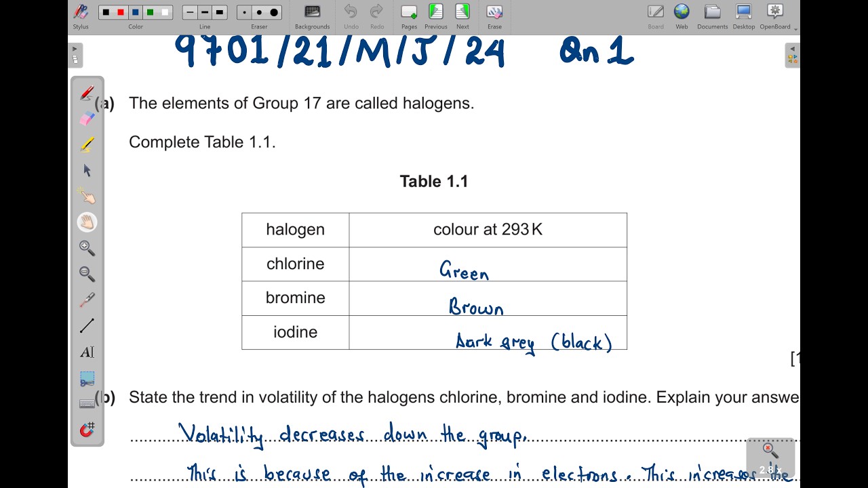
Task: Click the handwritten 'Green' answer
Action: click(x=465, y=270)
